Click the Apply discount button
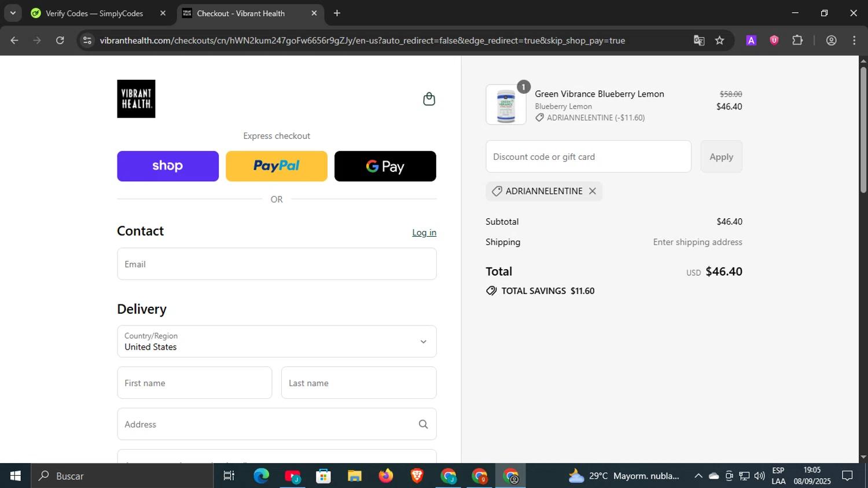The image size is (868, 488). [x=721, y=156]
